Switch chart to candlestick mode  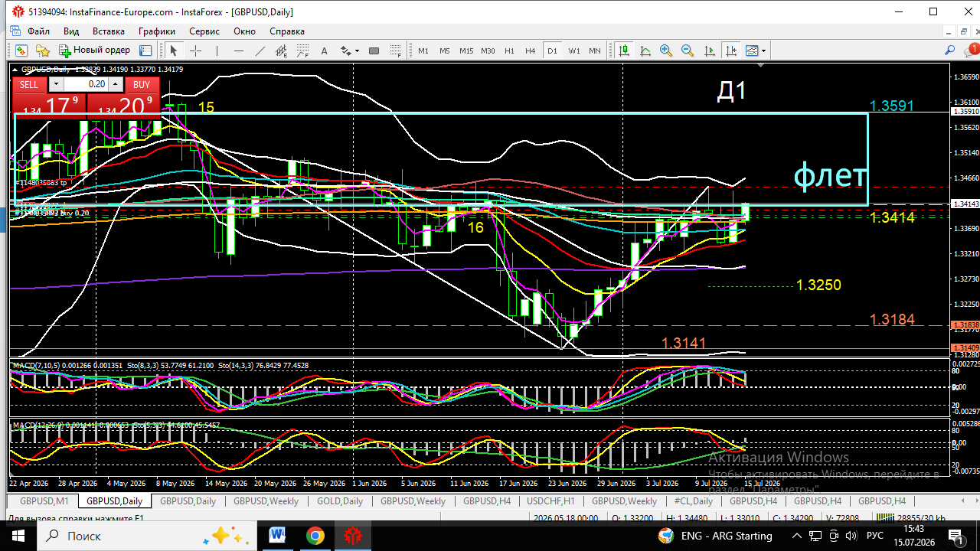pyautogui.click(x=624, y=51)
